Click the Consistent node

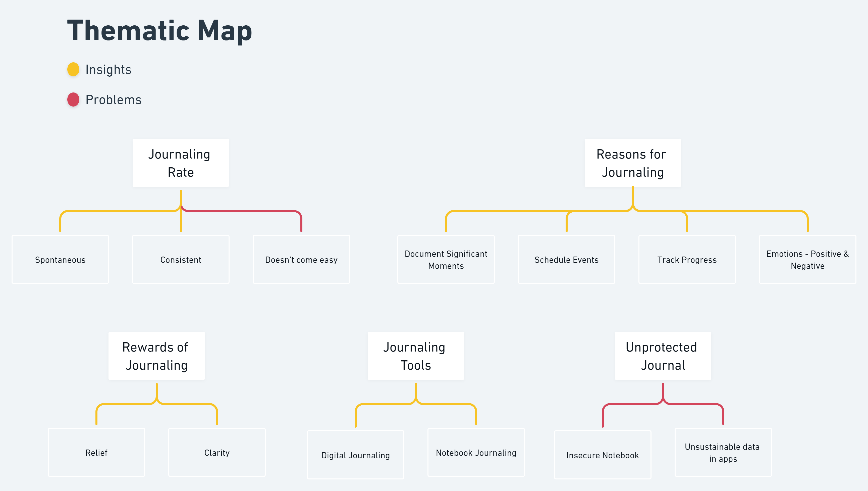pyautogui.click(x=181, y=259)
